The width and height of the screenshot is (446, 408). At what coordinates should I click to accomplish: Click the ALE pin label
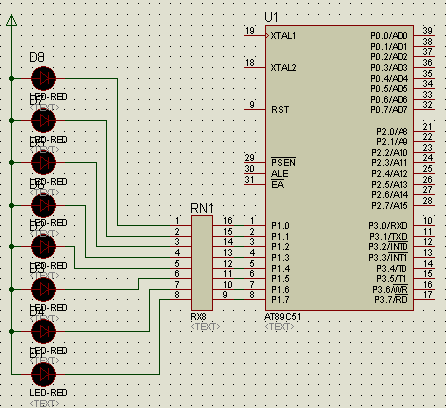(x=279, y=174)
